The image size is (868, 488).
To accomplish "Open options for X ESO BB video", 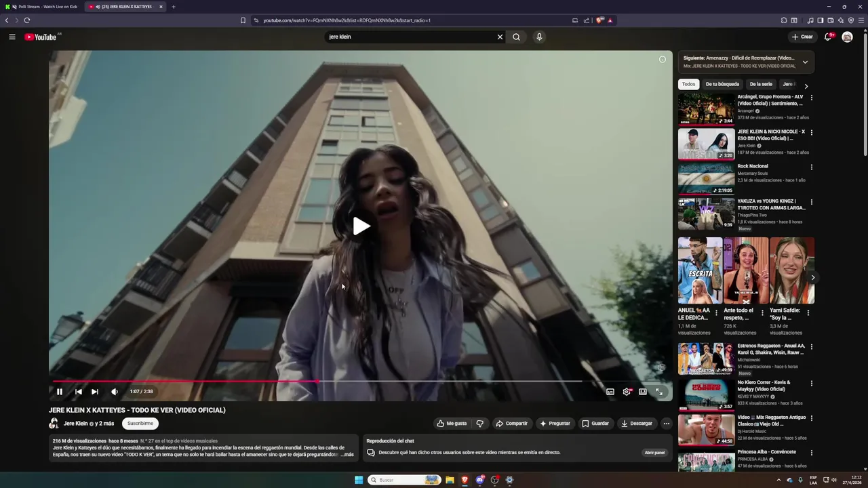I will pyautogui.click(x=812, y=132).
